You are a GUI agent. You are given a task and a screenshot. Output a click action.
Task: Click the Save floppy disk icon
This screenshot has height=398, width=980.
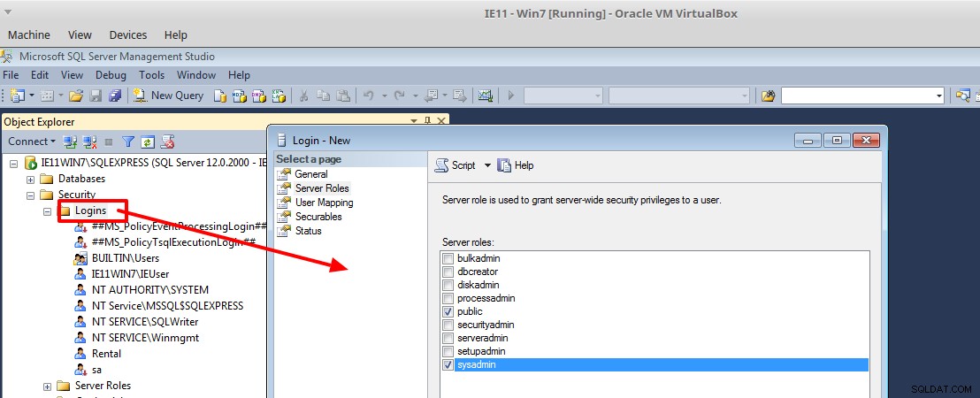pos(96,96)
